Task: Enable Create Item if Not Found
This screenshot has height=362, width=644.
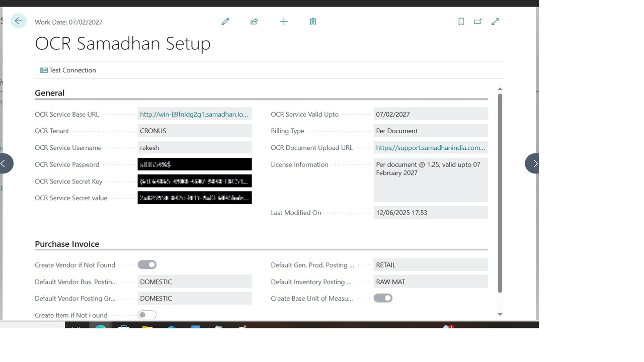Action: click(147, 315)
